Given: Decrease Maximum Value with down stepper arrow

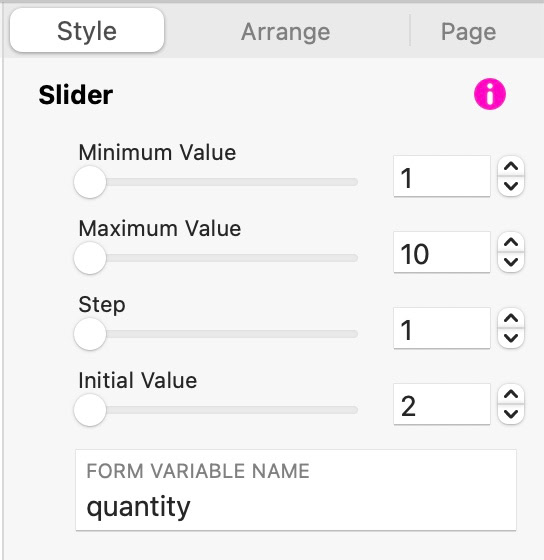Looking at the screenshot, I should [511, 262].
